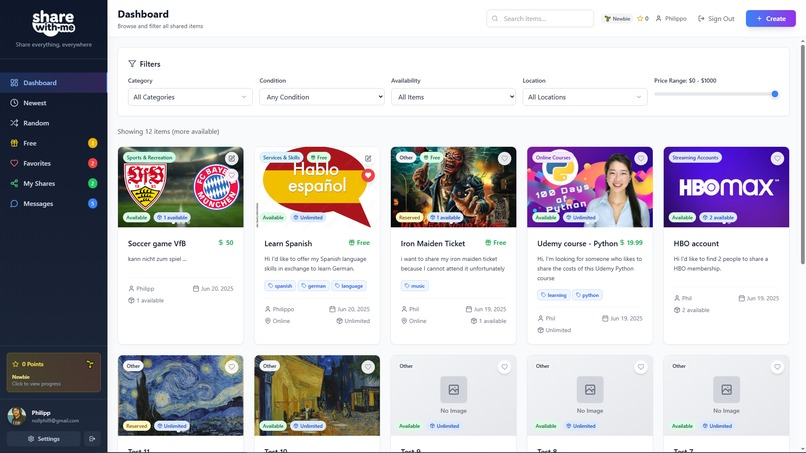Open the All Items availability dropdown

click(x=453, y=97)
